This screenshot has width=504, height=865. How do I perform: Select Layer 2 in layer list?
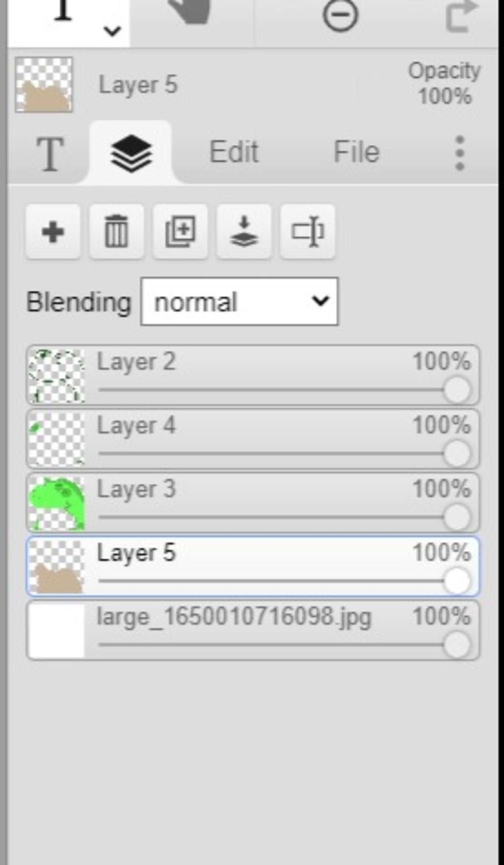tap(253, 375)
